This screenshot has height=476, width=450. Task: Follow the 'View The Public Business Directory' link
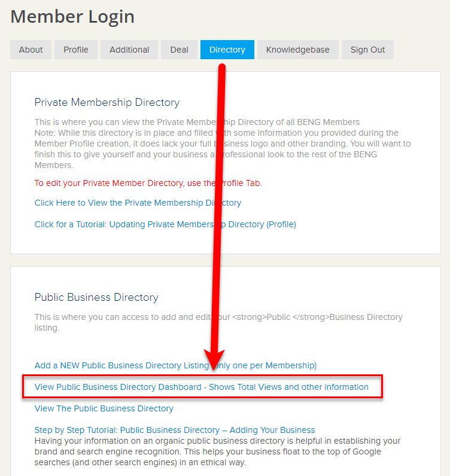pyautogui.click(x=104, y=408)
